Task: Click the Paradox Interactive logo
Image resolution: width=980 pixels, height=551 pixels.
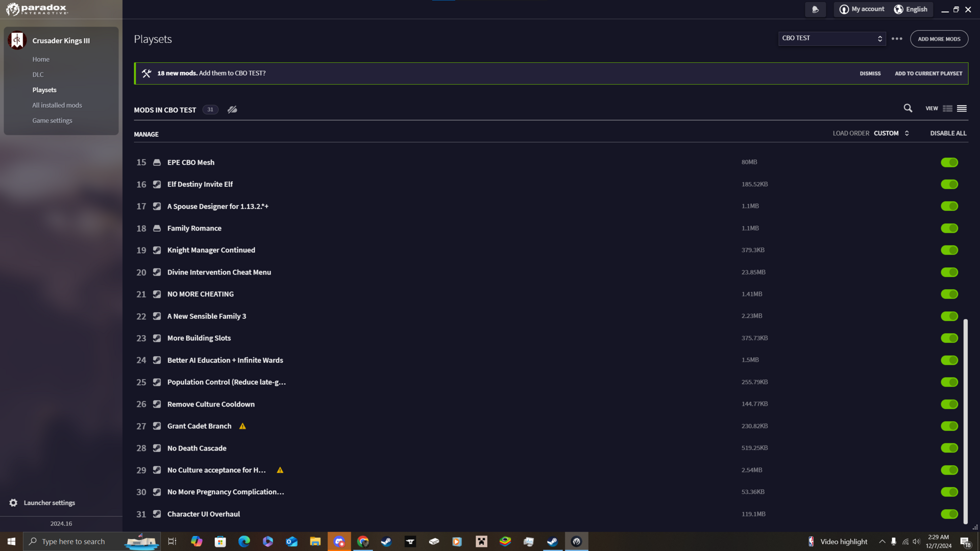Action: [37, 9]
